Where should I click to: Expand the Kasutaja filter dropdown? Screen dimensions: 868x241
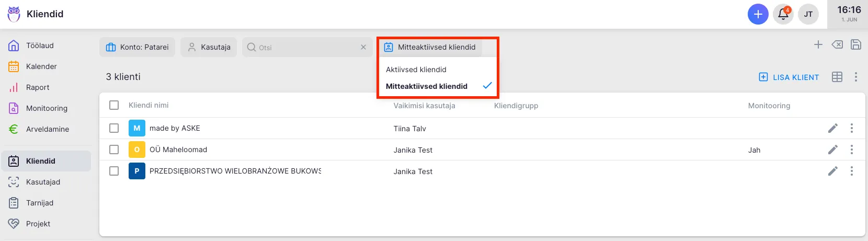coord(209,47)
